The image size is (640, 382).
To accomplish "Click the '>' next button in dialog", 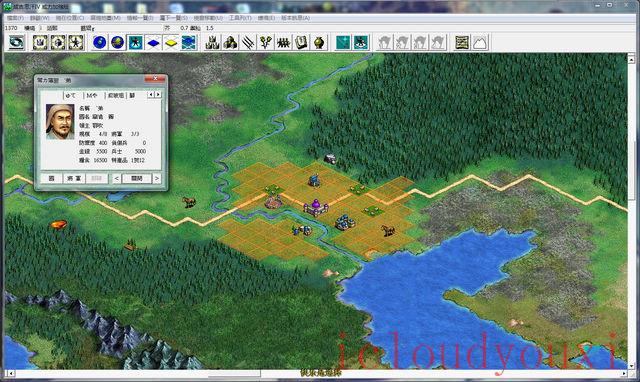I will click(x=157, y=178).
